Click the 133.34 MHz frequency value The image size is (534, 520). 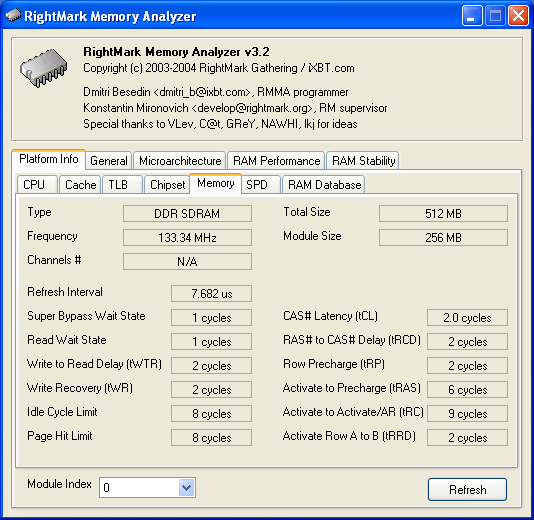coord(187,237)
